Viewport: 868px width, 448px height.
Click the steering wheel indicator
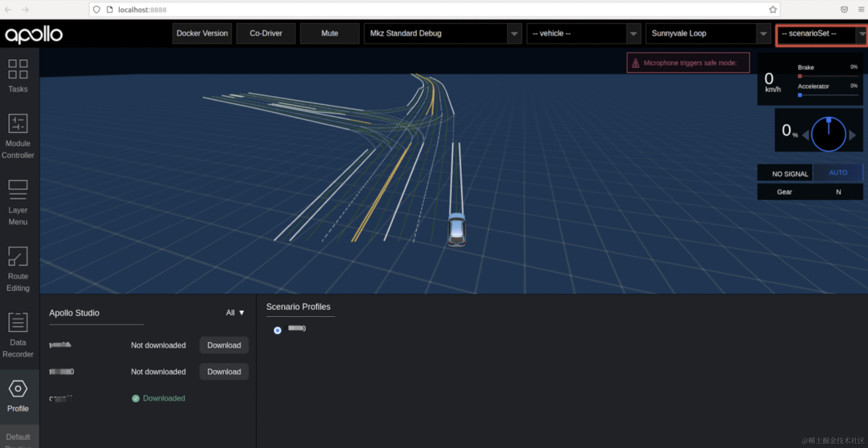[x=828, y=134]
